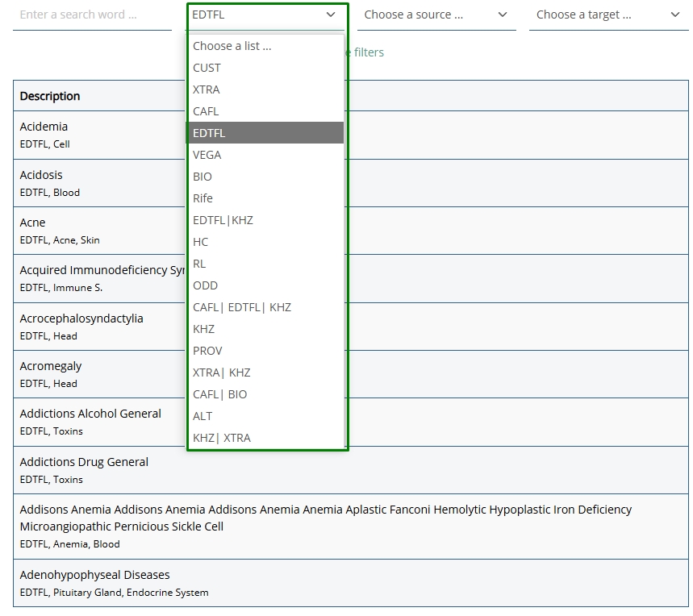Screen dimensions: 693x616
Task: Select CUST from the list options
Action: coord(207,68)
